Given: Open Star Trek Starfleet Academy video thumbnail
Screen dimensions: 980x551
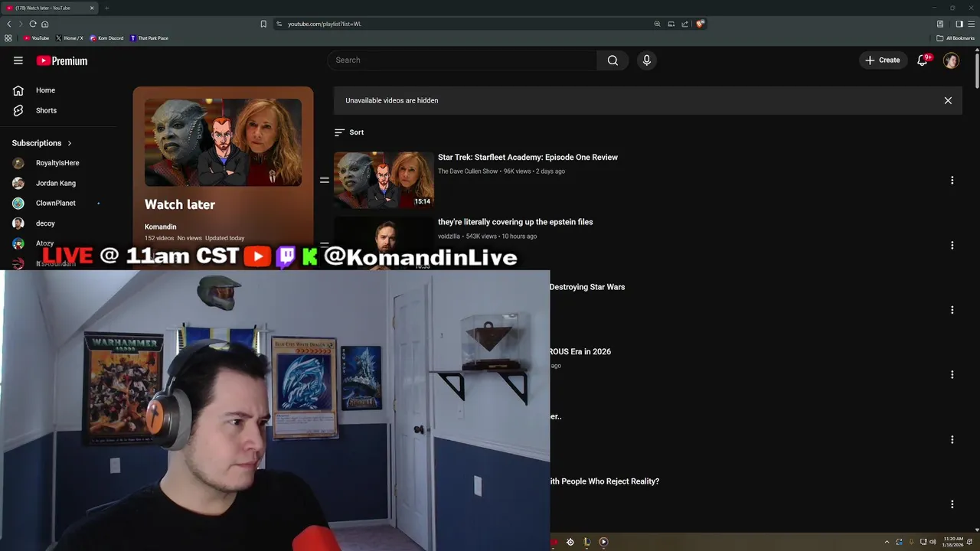Looking at the screenshot, I should point(384,180).
